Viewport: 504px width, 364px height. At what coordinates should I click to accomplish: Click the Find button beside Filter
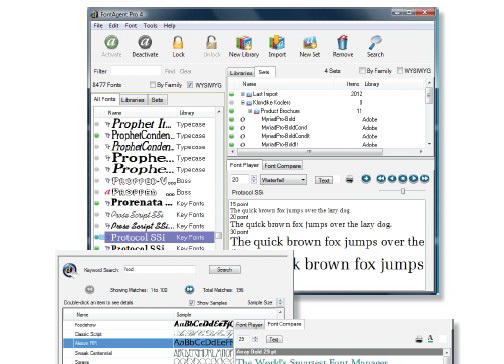pyautogui.click(x=170, y=71)
